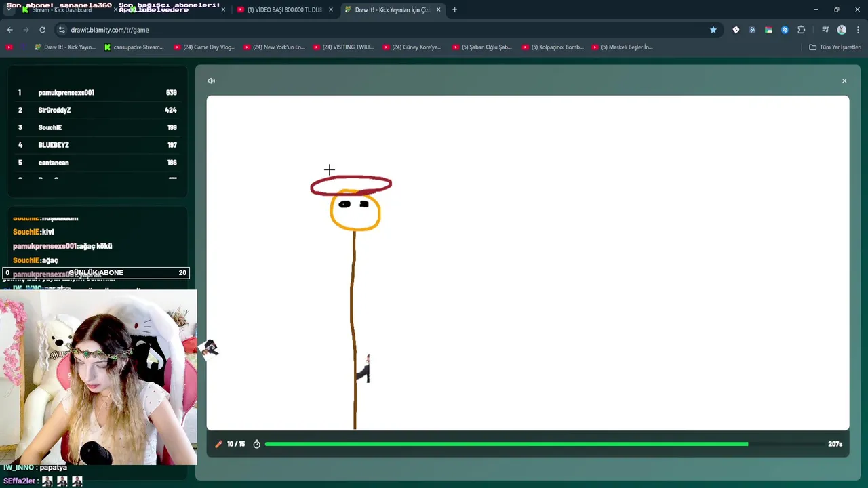Focus the address bar URL
The width and height of the screenshot is (868, 488).
[110, 30]
